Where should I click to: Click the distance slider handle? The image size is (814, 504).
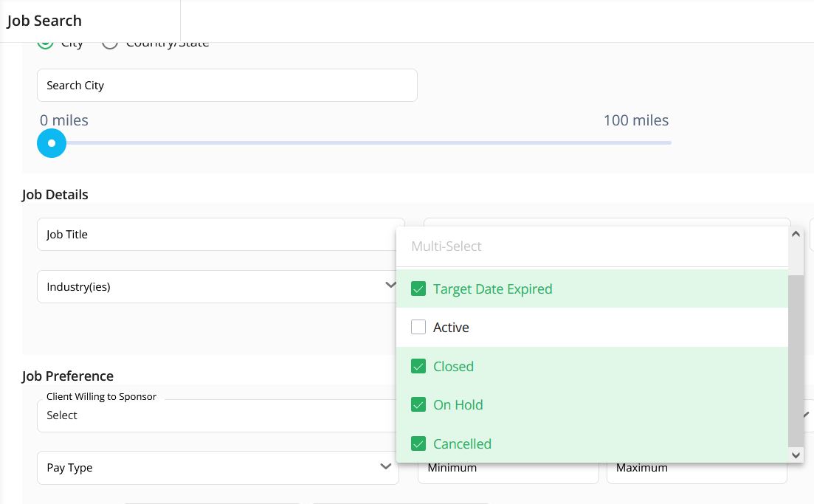52,143
